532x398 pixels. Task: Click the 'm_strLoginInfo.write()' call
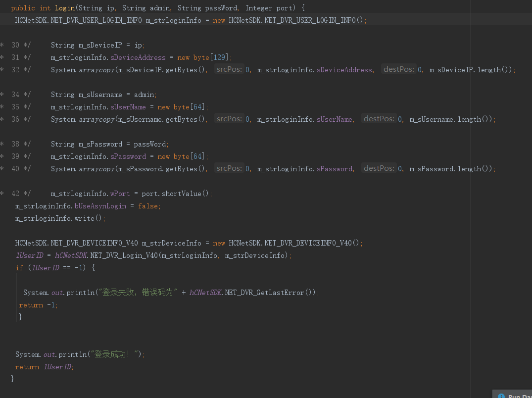[59, 218]
